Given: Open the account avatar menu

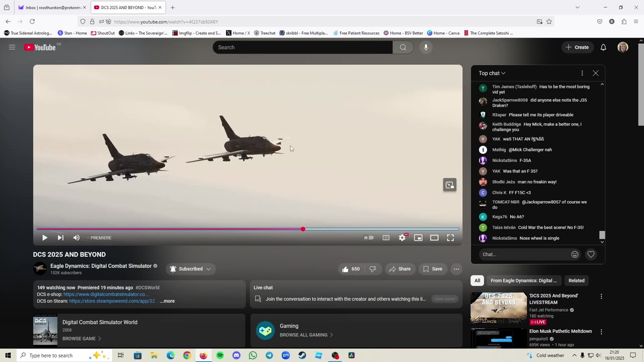Looking at the screenshot, I should (623, 47).
